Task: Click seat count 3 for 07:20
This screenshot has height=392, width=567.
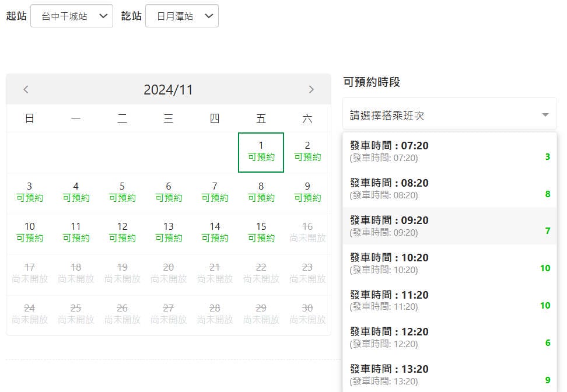Action: point(548,157)
